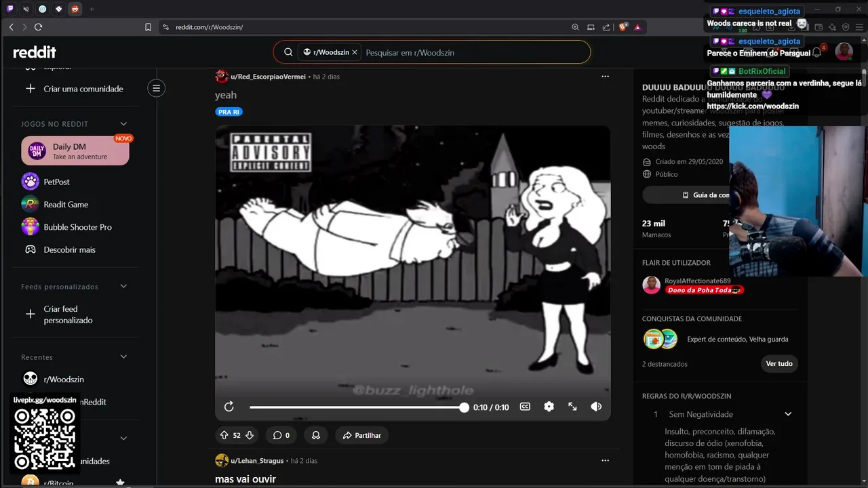Enter video fullscreen mode
The height and width of the screenshot is (488, 868).
572,407
